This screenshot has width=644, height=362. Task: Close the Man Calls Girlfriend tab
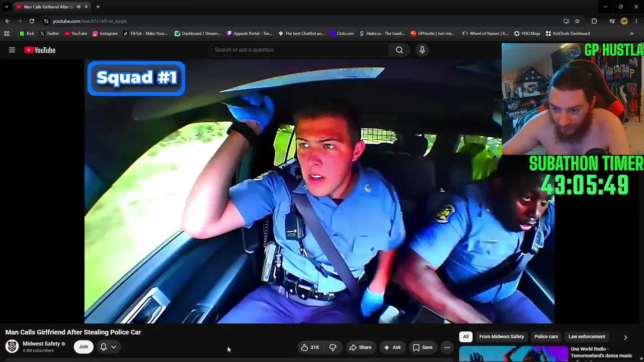tap(86, 7)
